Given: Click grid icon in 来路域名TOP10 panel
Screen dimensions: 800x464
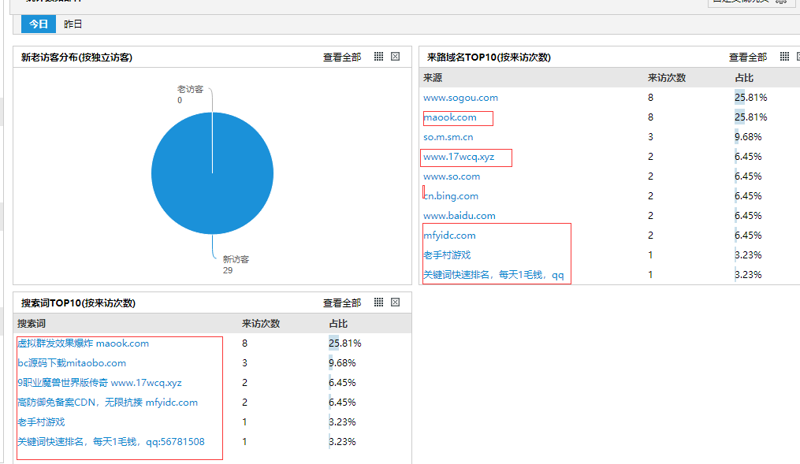Looking at the screenshot, I should coord(785,57).
